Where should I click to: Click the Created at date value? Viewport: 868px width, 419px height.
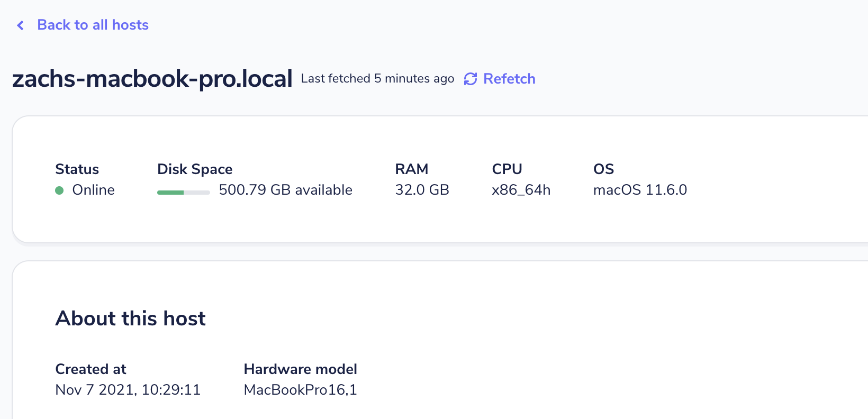coord(128,390)
